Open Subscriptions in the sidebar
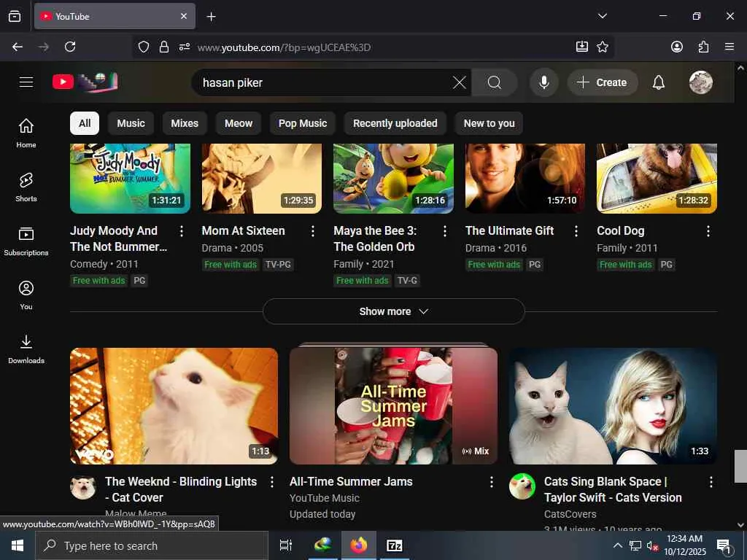747x560 pixels. (x=26, y=241)
